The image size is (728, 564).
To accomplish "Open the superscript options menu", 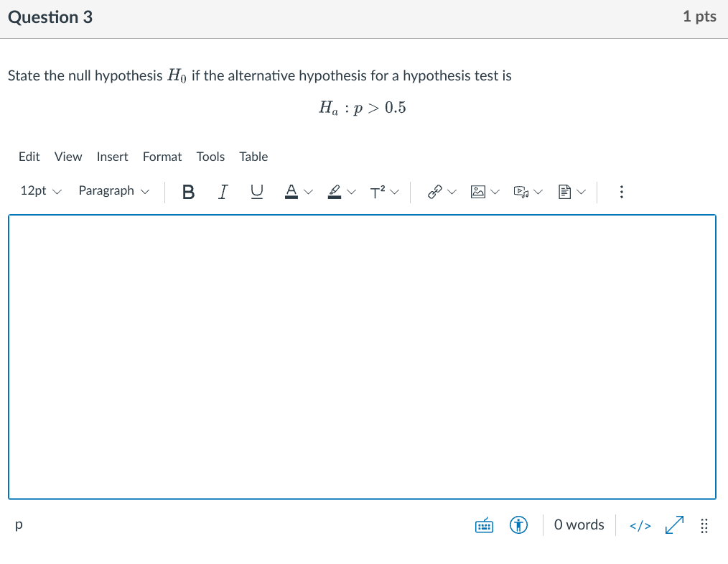I will pos(384,192).
